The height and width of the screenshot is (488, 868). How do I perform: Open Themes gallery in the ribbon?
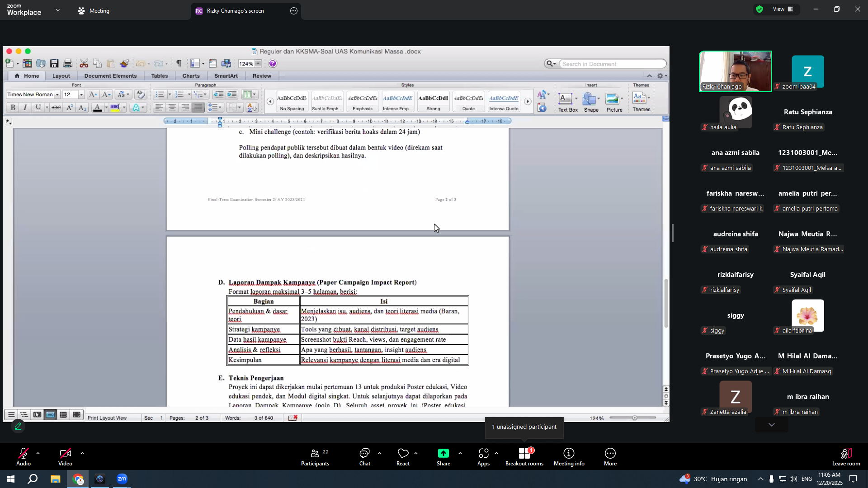click(x=642, y=102)
